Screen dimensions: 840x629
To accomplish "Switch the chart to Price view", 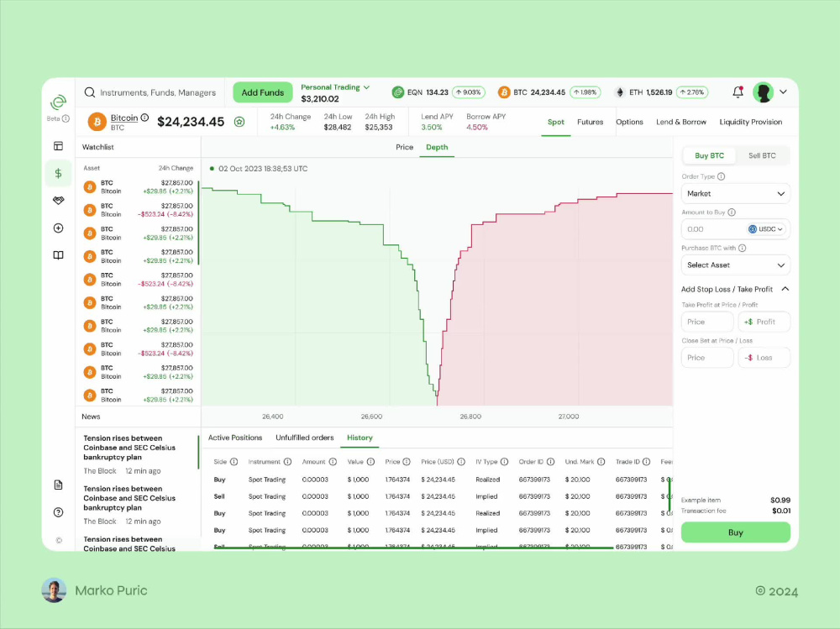I will (x=405, y=147).
